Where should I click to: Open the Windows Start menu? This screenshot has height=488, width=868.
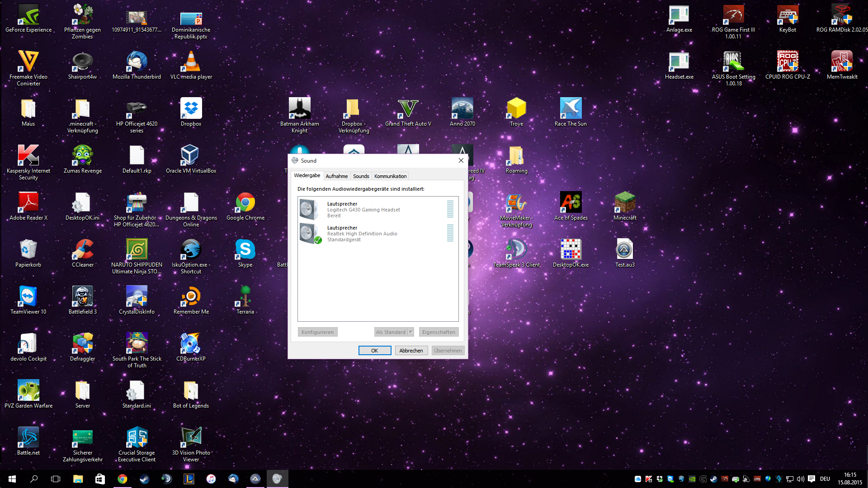pyautogui.click(x=12, y=479)
